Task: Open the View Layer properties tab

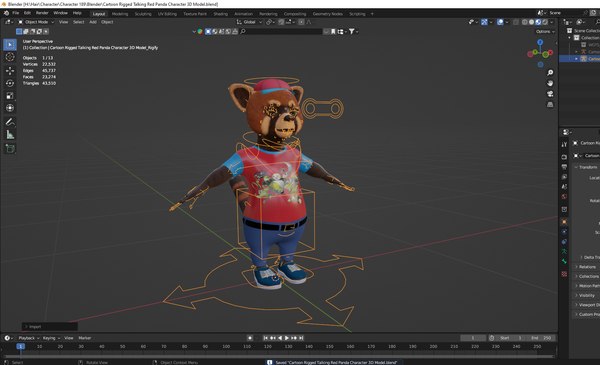Action: 564,177
